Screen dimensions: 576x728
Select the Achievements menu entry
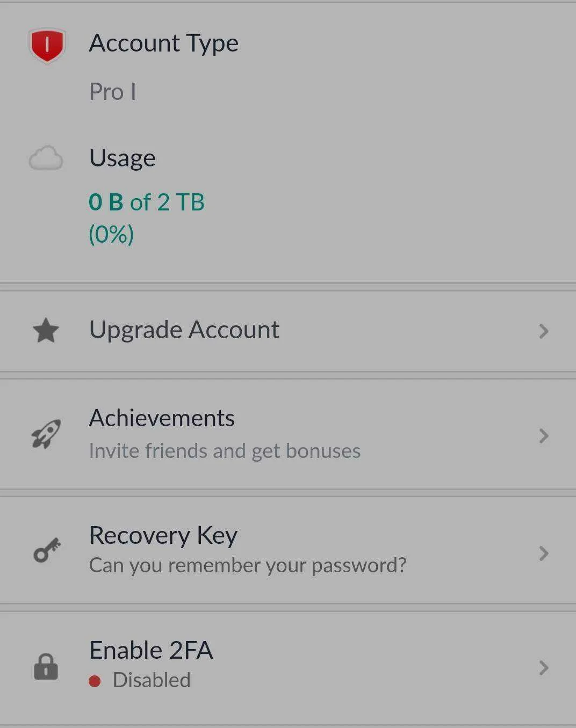288,434
